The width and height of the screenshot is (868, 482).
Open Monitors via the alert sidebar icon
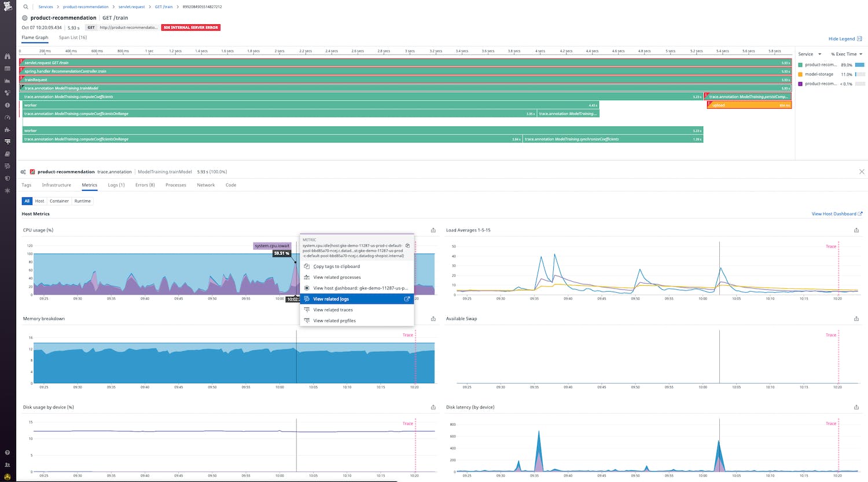click(x=8, y=105)
